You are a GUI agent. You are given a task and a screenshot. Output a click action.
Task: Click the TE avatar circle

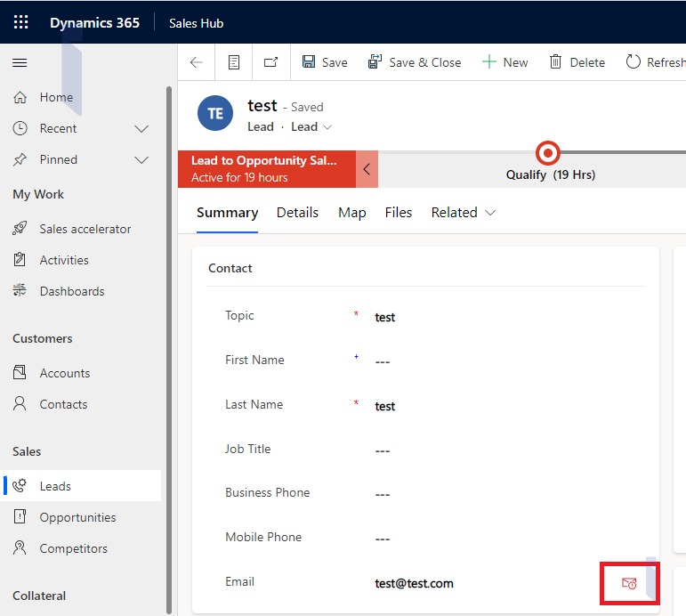click(215, 113)
